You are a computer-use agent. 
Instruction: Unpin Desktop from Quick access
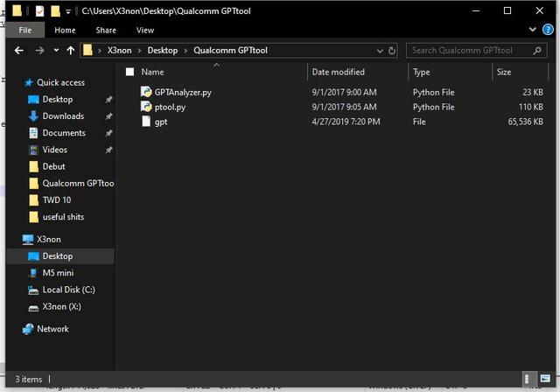pos(108,99)
